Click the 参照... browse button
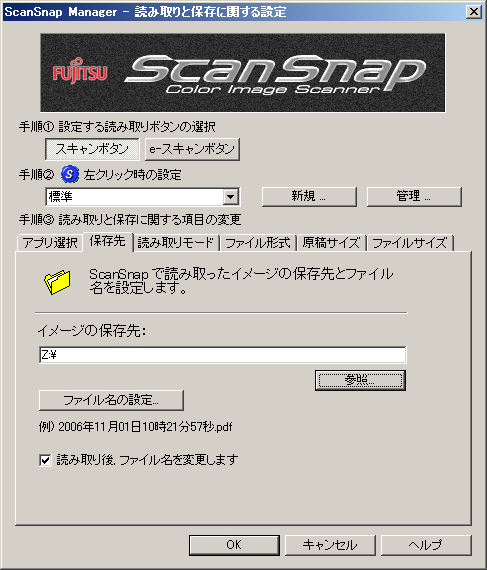Viewport: 487px width, 570px height. coord(360,380)
